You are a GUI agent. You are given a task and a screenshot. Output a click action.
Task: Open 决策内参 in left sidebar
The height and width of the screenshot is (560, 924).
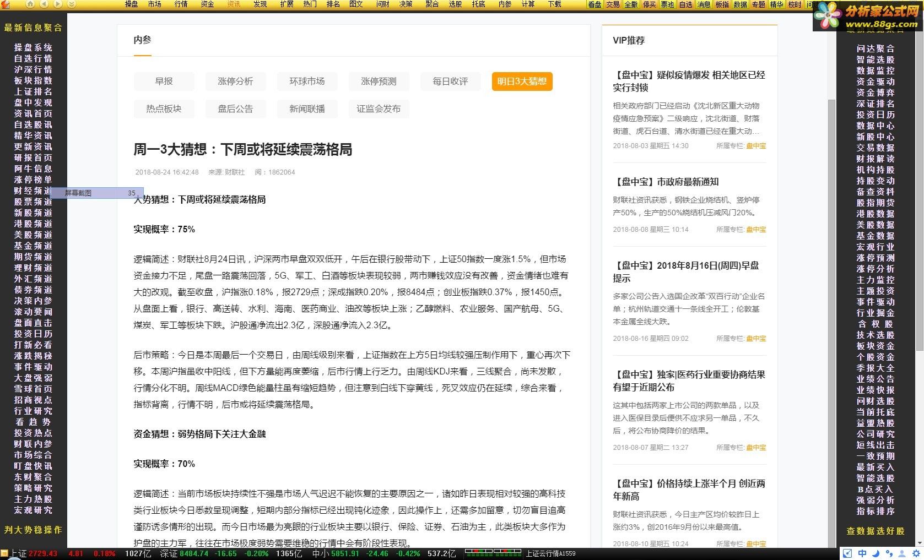33,301
